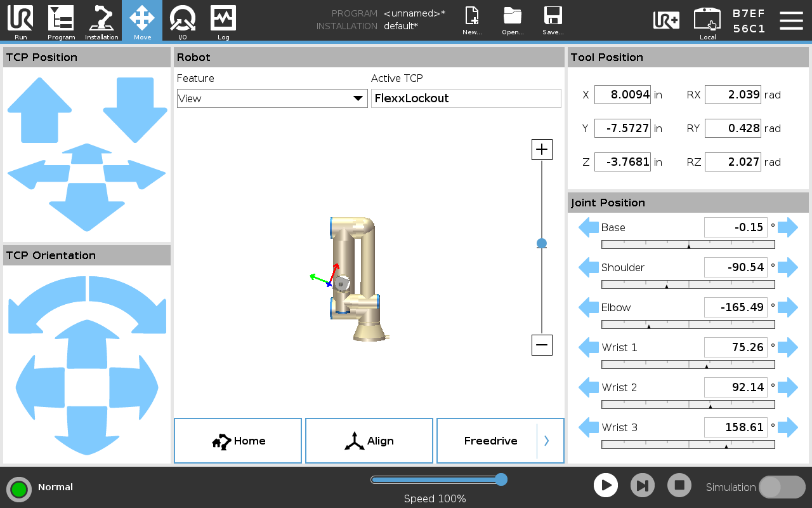Click the Elbow joint value field

(736, 307)
